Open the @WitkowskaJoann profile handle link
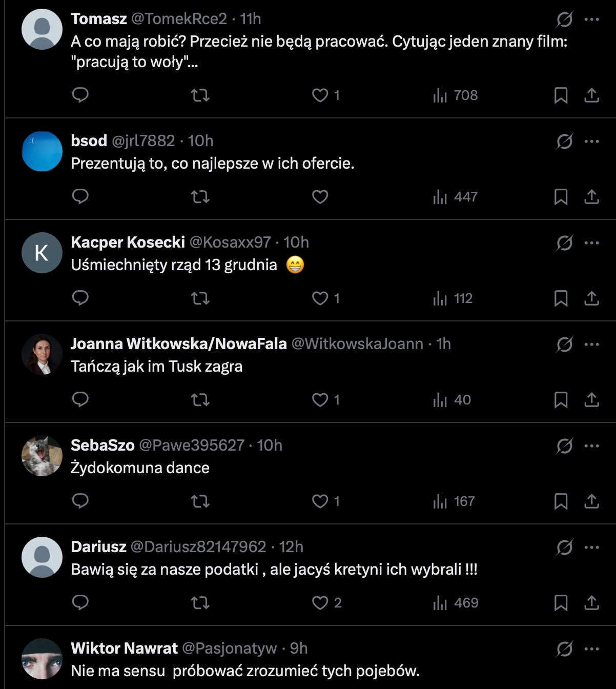616x689 pixels. [x=357, y=343]
